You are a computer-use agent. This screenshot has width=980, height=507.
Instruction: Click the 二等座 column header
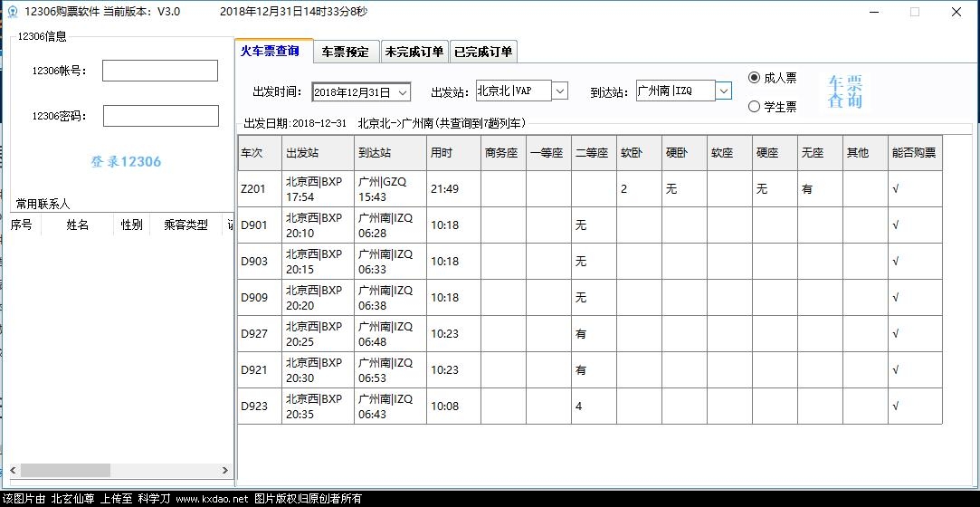(594, 152)
